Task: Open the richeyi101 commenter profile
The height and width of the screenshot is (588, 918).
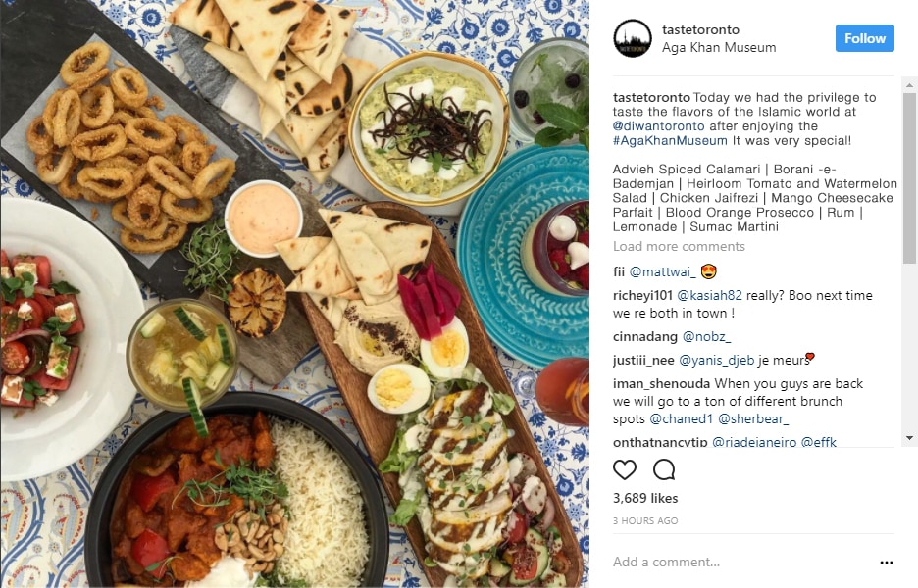Action: (x=642, y=296)
